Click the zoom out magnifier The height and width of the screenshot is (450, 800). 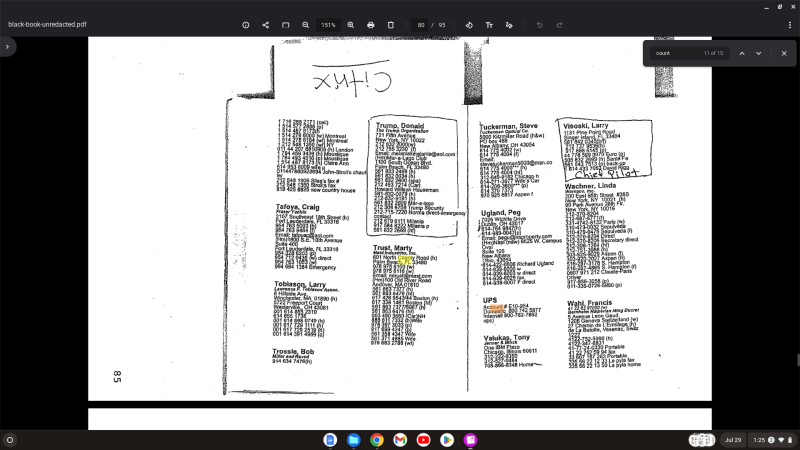click(x=306, y=24)
